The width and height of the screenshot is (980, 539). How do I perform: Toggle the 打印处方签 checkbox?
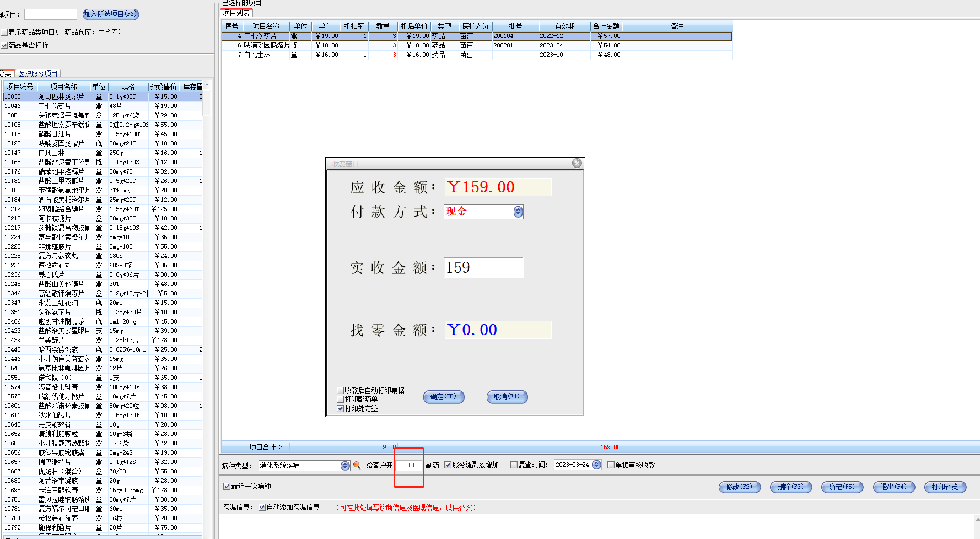[x=341, y=408]
